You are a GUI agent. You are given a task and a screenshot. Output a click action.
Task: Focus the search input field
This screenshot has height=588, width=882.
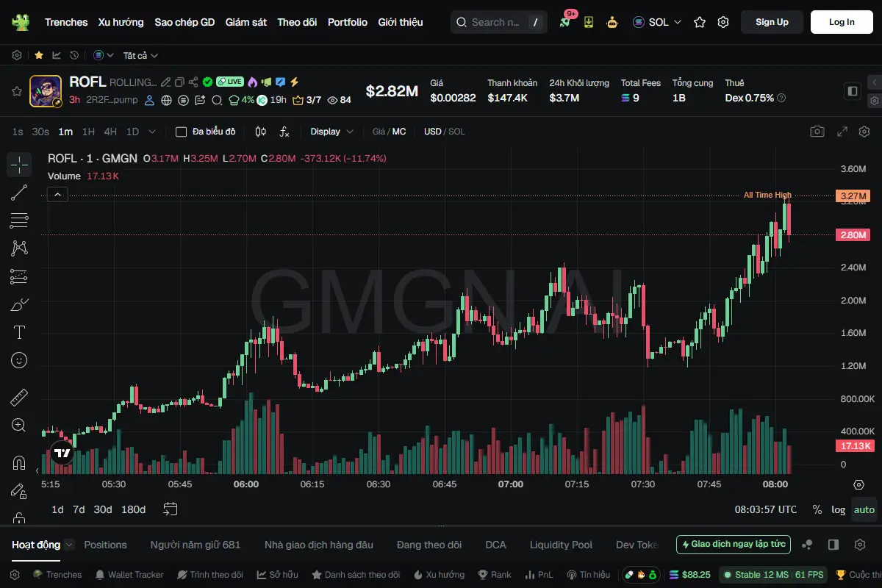(x=498, y=22)
